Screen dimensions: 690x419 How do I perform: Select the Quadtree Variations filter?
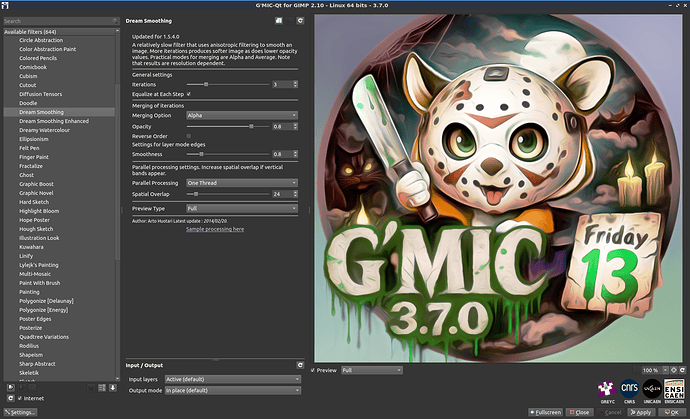coord(44,337)
